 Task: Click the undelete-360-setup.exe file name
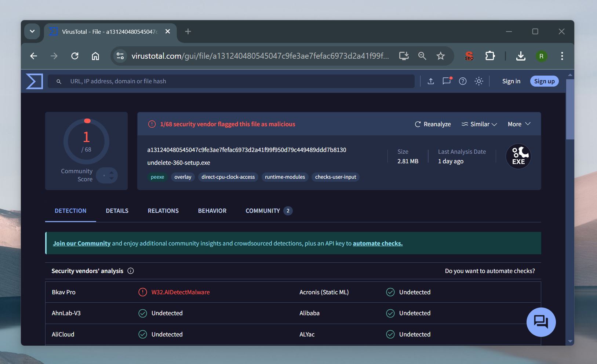click(x=179, y=163)
